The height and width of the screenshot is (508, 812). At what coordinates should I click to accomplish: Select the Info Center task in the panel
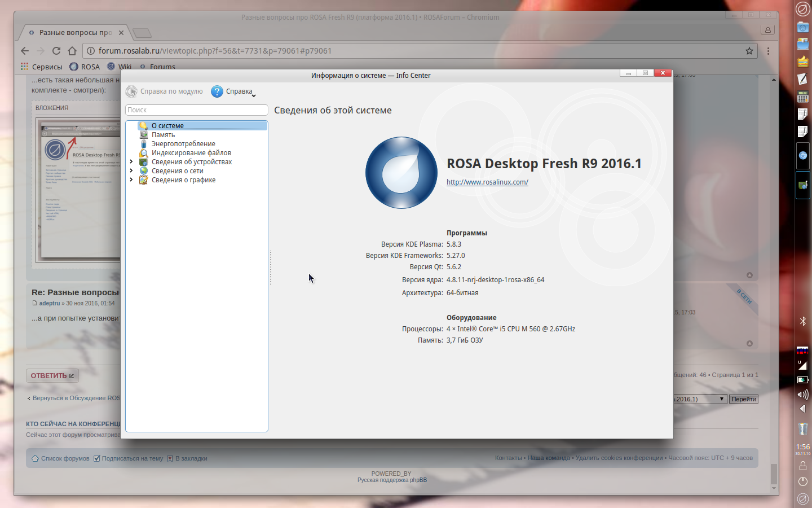click(x=803, y=185)
